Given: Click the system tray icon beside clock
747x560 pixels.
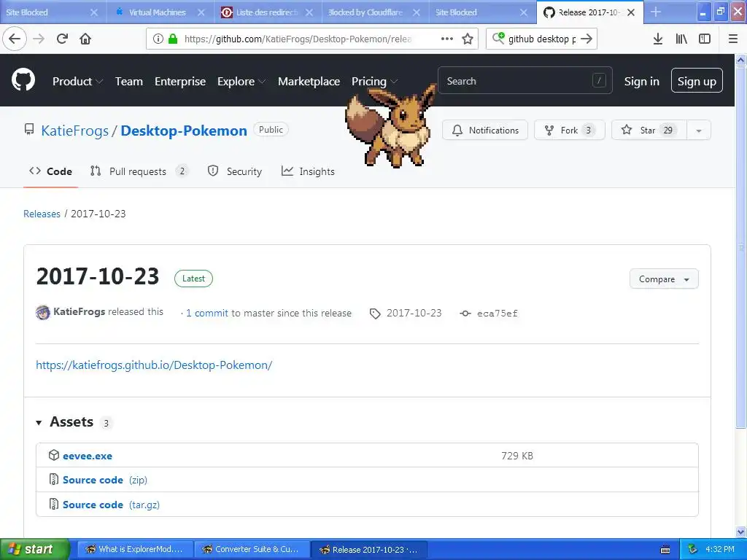Looking at the screenshot, I should coord(692,549).
